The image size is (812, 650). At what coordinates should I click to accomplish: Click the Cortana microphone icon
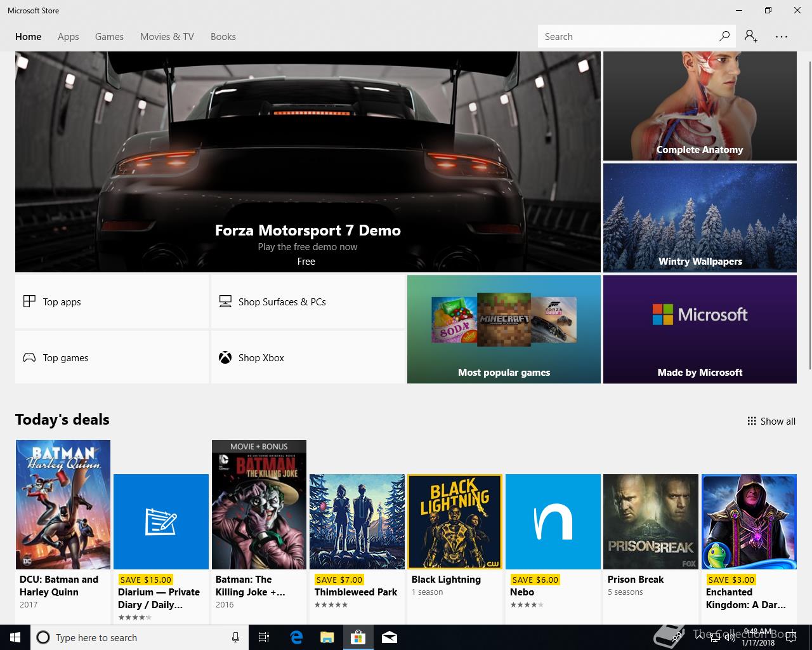[235, 637]
